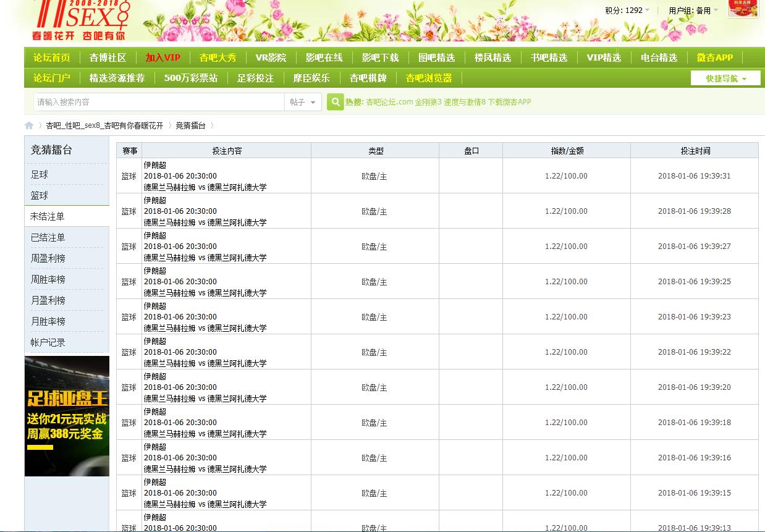Click the 竞猜擂台 breadcrumb link
Screen dimensions: 765x532
pos(190,125)
